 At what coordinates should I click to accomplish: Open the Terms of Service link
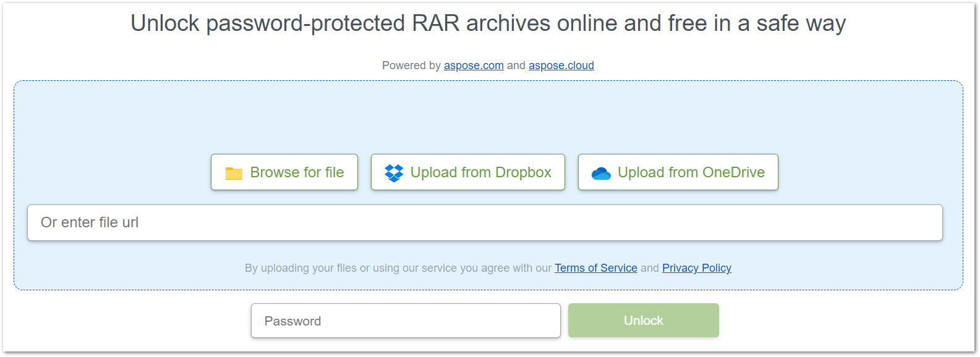(x=595, y=268)
